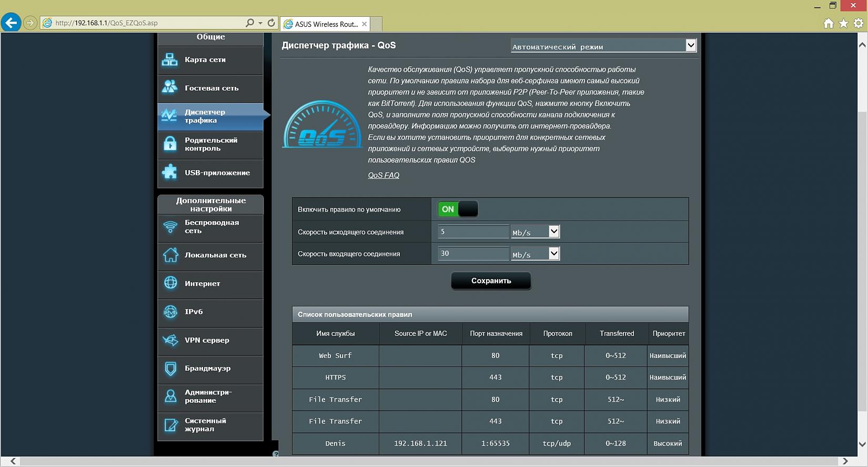Open the QoS FAQ link

(383, 175)
